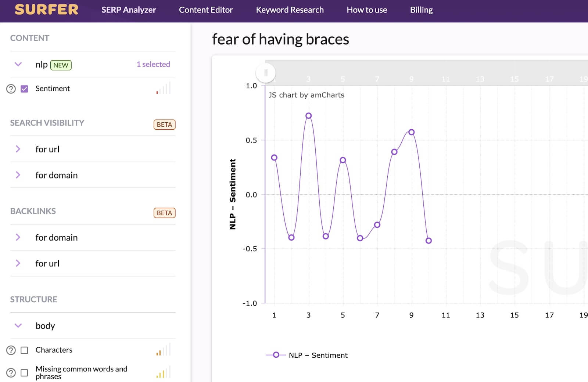Click signal bars icon for Characters

point(164,350)
